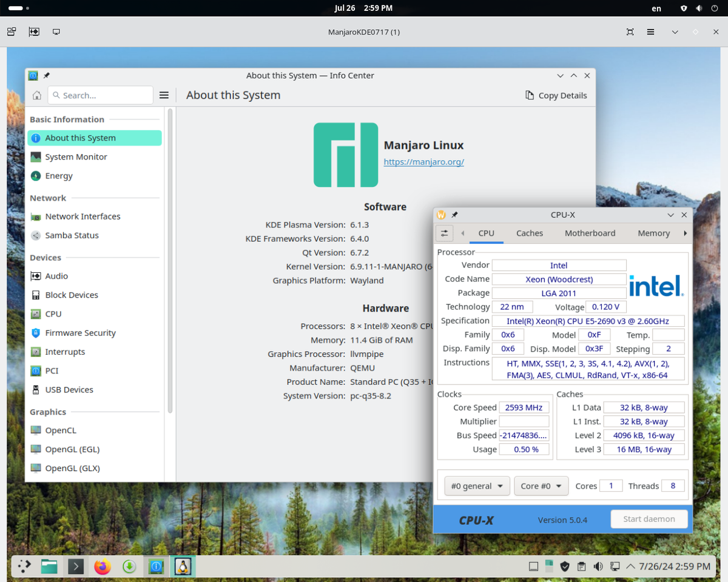
Task: Open the CPU page in Devices list
Action: coord(55,313)
